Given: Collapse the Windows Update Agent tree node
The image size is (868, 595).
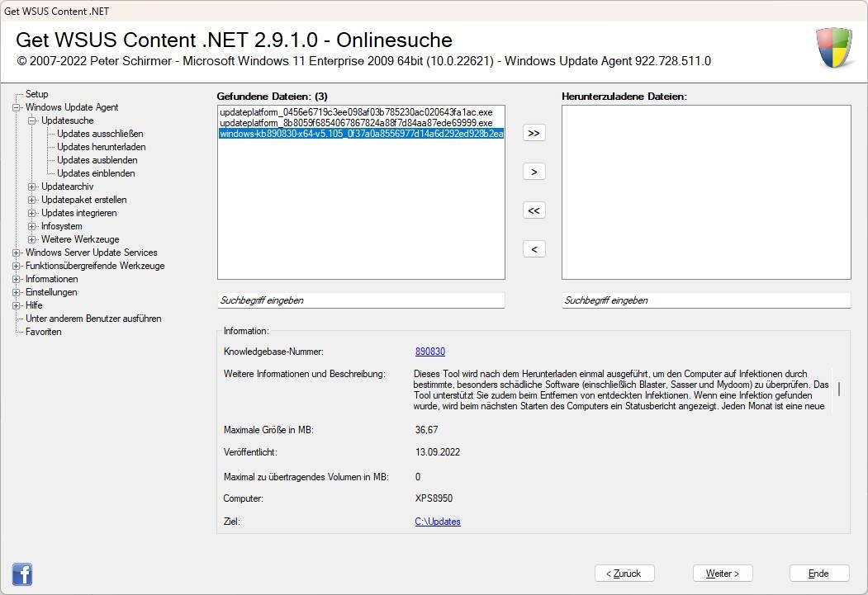Looking at the screenshot, I should (17, 107).
